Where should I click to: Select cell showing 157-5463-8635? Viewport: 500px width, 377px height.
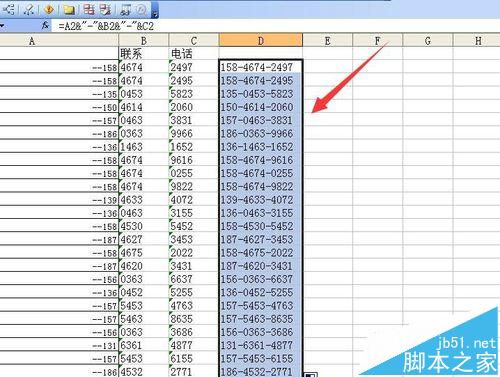coord(261,319)
